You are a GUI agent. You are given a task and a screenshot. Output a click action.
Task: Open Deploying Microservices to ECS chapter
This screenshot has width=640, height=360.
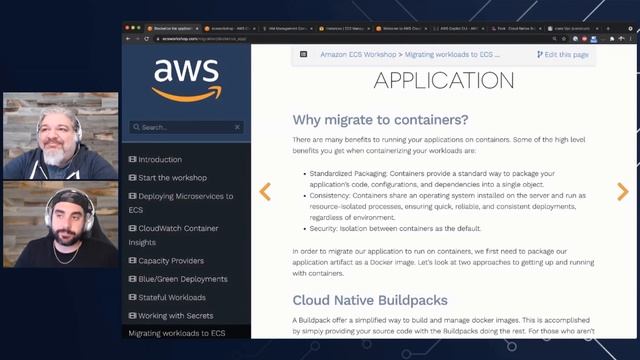click(181, 203)
